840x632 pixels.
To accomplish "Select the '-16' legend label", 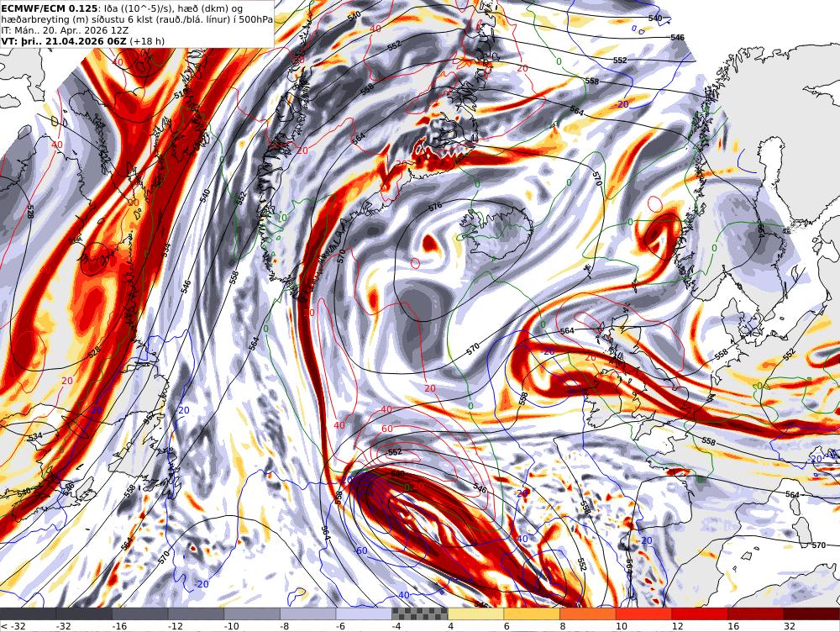I will coord(119,626).
